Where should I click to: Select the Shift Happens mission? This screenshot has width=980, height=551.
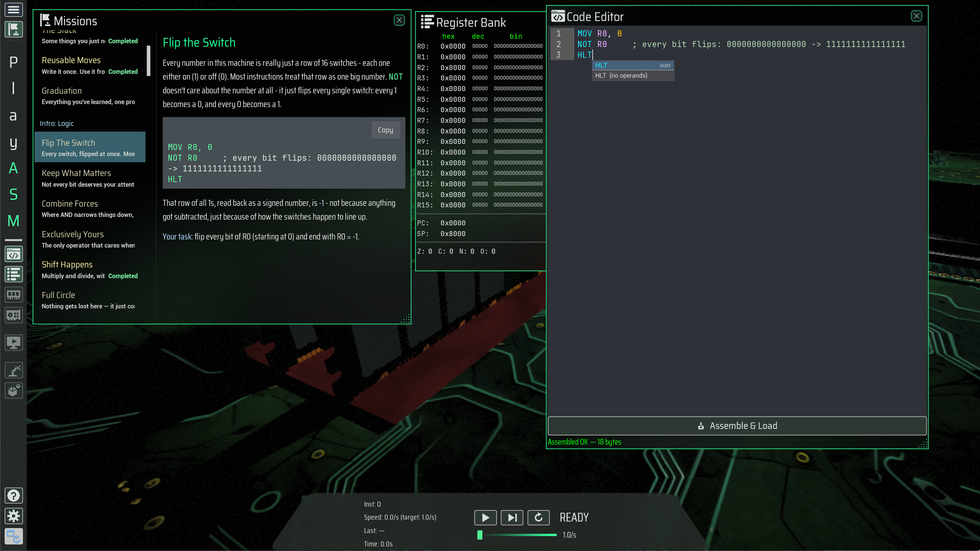tap(90, 270)
